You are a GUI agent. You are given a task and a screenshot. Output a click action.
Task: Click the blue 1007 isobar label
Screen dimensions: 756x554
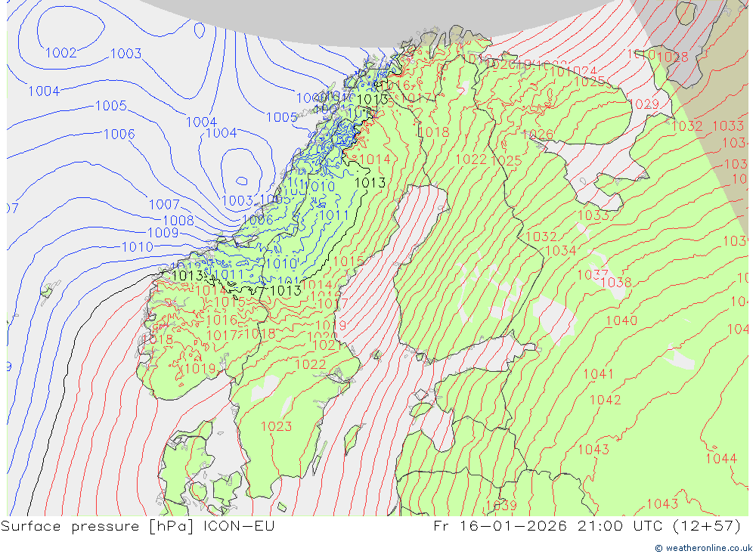click(164, 205)
